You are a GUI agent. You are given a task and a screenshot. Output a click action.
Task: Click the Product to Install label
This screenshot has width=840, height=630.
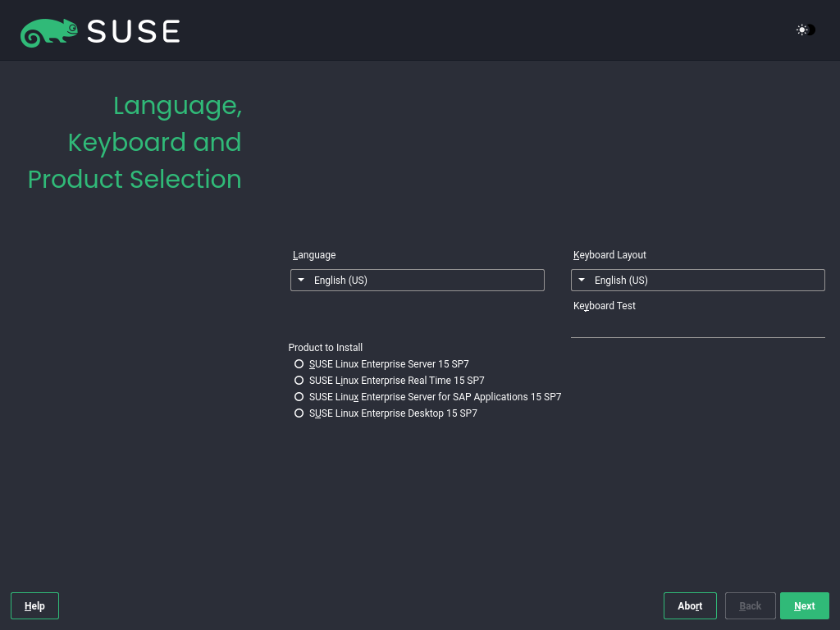pos(325,347)
